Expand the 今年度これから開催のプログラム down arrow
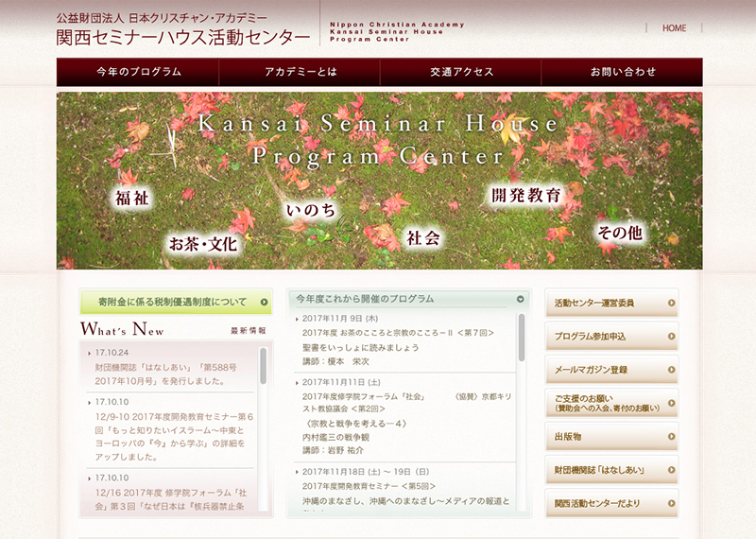Screen dimensions: 756x539 point(520,300)
